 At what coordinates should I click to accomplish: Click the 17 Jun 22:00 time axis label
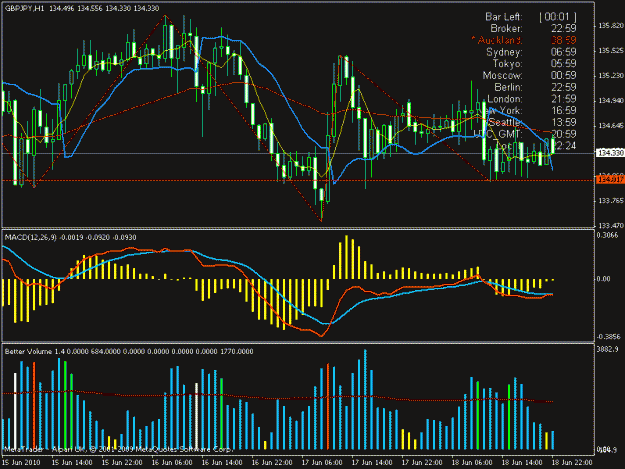422,463
